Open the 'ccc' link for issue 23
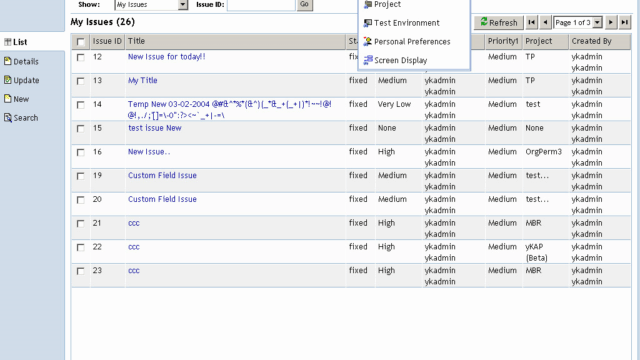The width and height of the screenshot is (640, 360). pos(133,270)
